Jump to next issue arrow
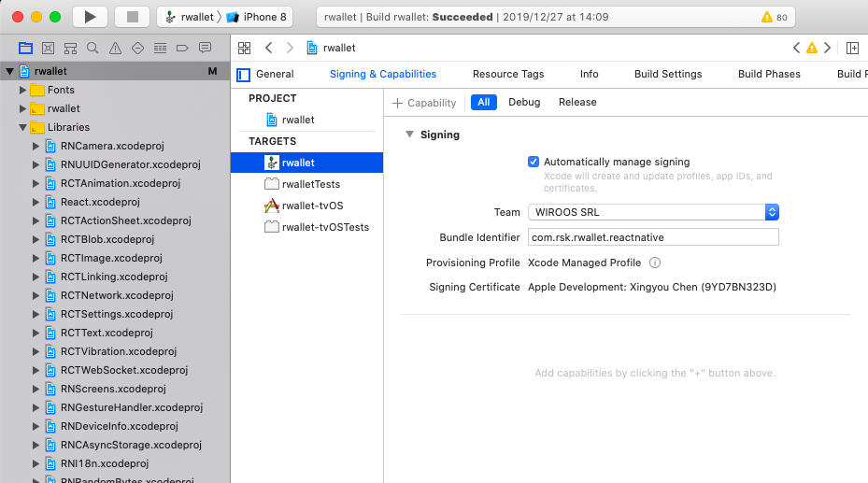The image size is (868, 483). pyautogui.click(x=827, y=49)
